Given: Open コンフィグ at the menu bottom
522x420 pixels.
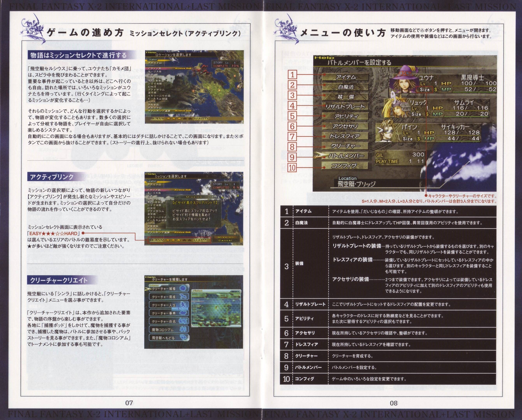Looking at the screenshot, I should click(345, 166).
